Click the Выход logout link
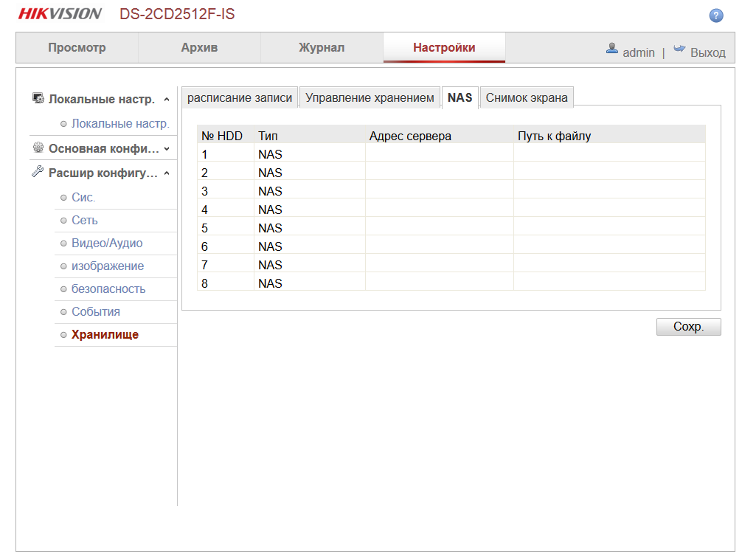The height and width of the screenshot is (560, 742). [707, 52]
